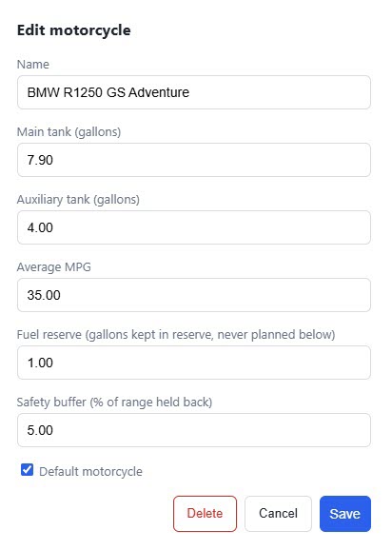Select the Auxiliary tank gallons field
The image size is (392, 550).
(194, 227)
